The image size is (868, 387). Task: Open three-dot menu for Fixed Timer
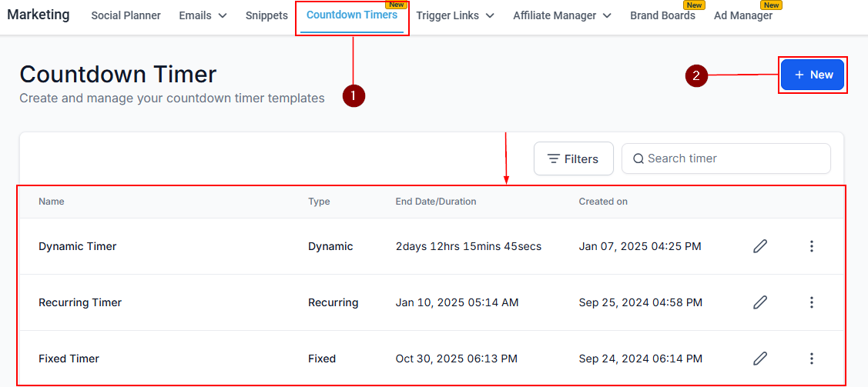(x=811, y=359)
